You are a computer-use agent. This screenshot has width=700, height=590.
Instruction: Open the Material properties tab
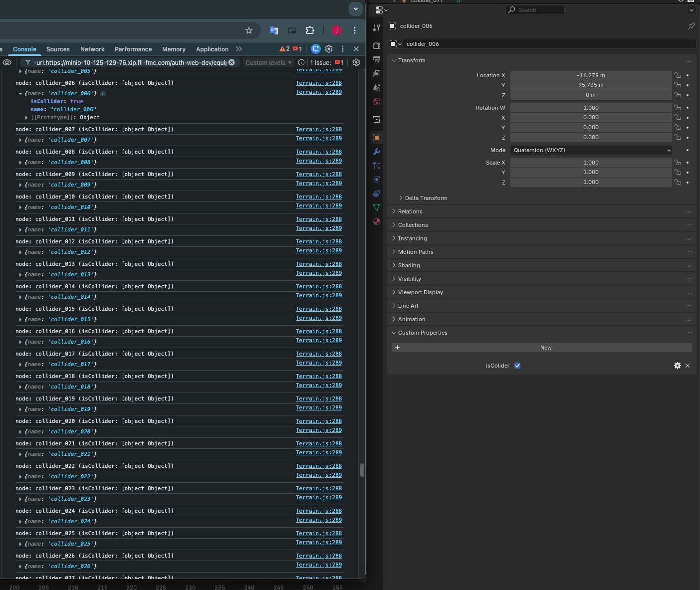(x=377, y=221)
